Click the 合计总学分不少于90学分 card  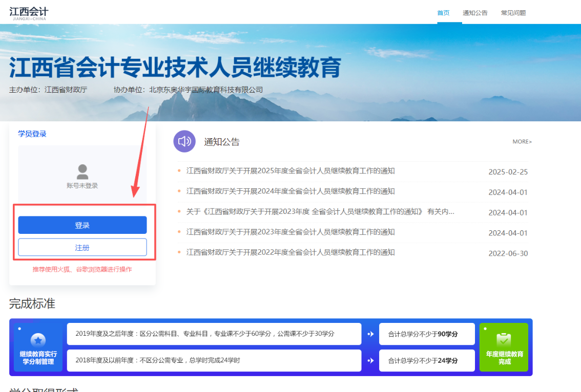point(427,334)
